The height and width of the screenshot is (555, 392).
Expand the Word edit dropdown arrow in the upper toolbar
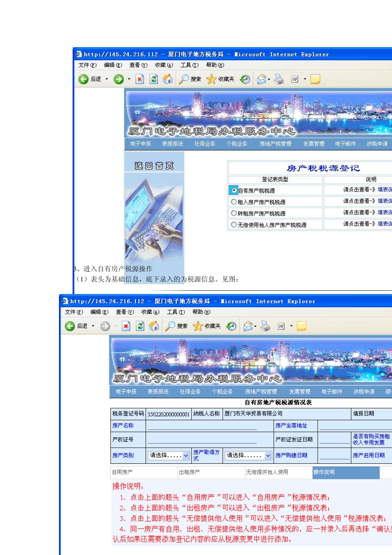305,79
